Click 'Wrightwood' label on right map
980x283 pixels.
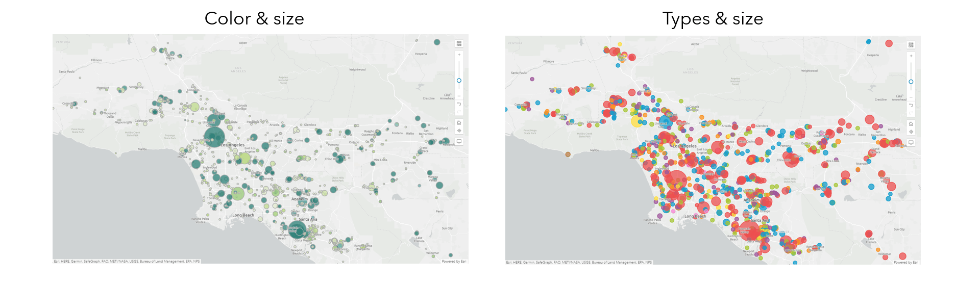pos(810,71)
